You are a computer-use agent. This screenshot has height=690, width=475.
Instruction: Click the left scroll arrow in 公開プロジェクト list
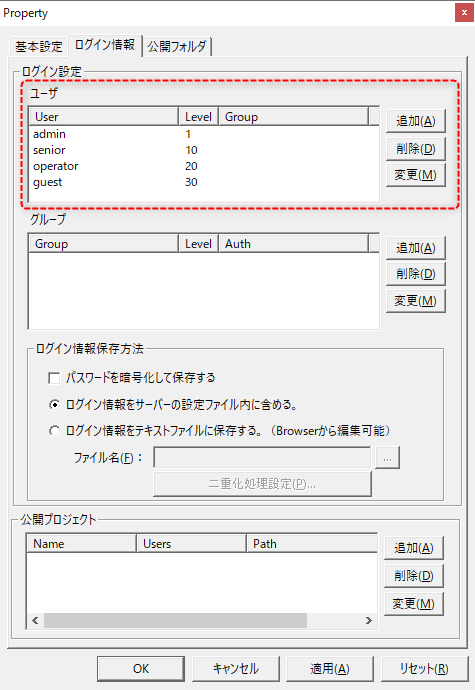click(35, 620)
